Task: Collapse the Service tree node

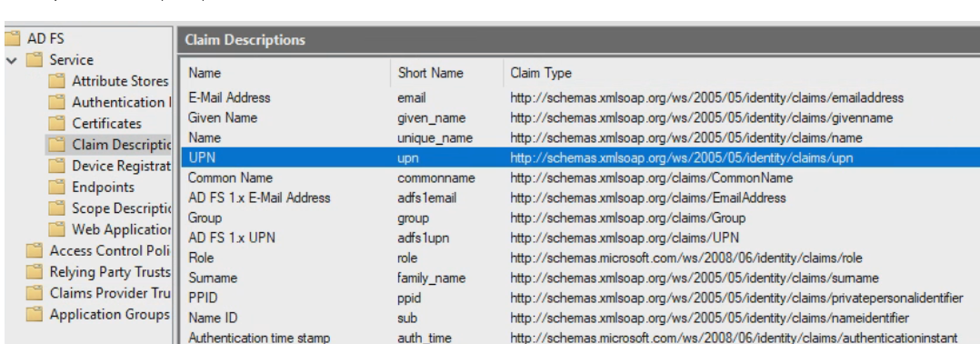Action: coord(11,61)
